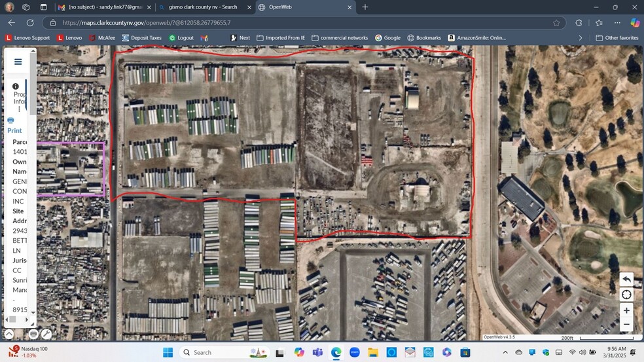Collapse the side panel using the bottom chevron button
This screenshot has width=644, height=362.
pos(9,335)
